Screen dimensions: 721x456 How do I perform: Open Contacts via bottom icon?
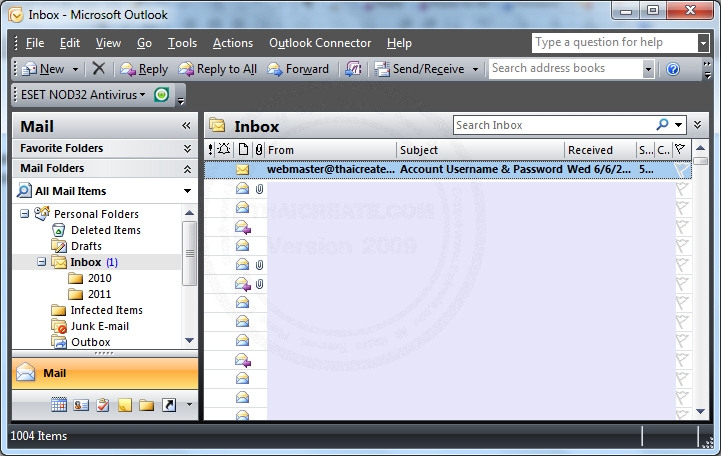tap(81, 405)
